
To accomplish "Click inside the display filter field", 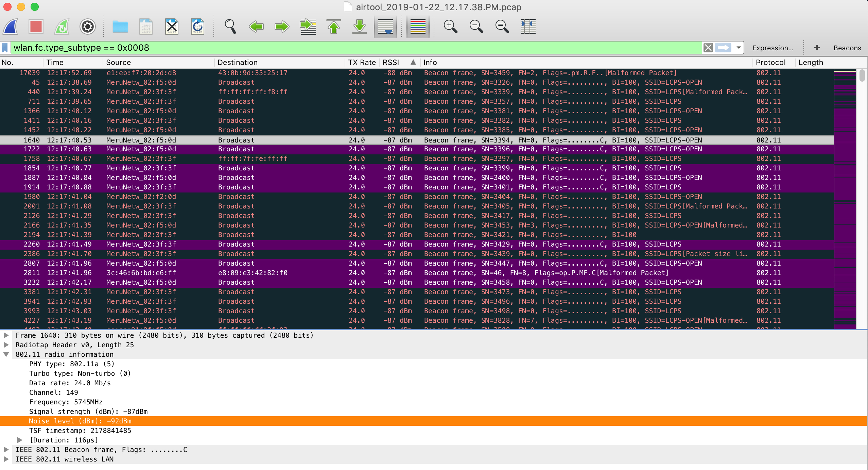I will coord(340,48).
